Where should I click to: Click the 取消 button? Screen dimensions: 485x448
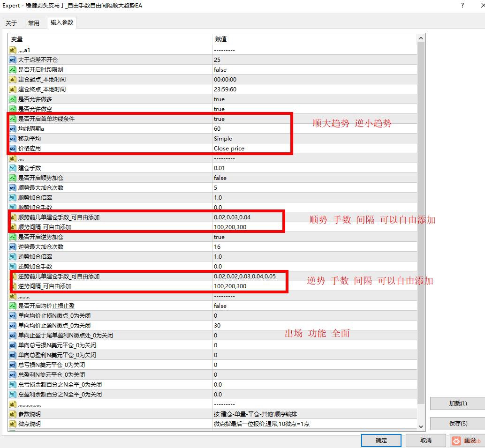click(425, 441)
